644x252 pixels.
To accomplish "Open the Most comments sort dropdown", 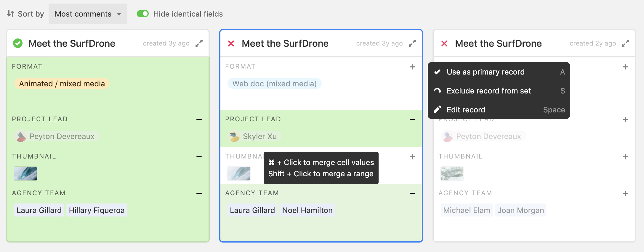I will [88, 14].
